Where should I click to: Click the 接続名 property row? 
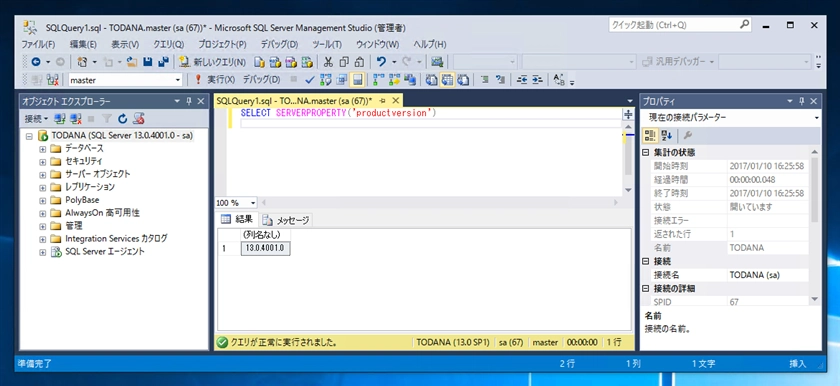pyautogui.click(x=726, y=275)
